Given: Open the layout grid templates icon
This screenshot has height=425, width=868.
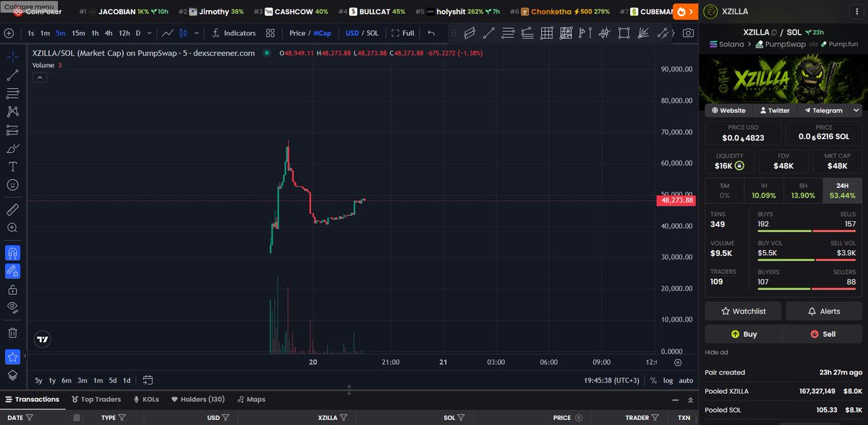Looking at the screenshot, I should pyautogui.click(x=270, y=33).
